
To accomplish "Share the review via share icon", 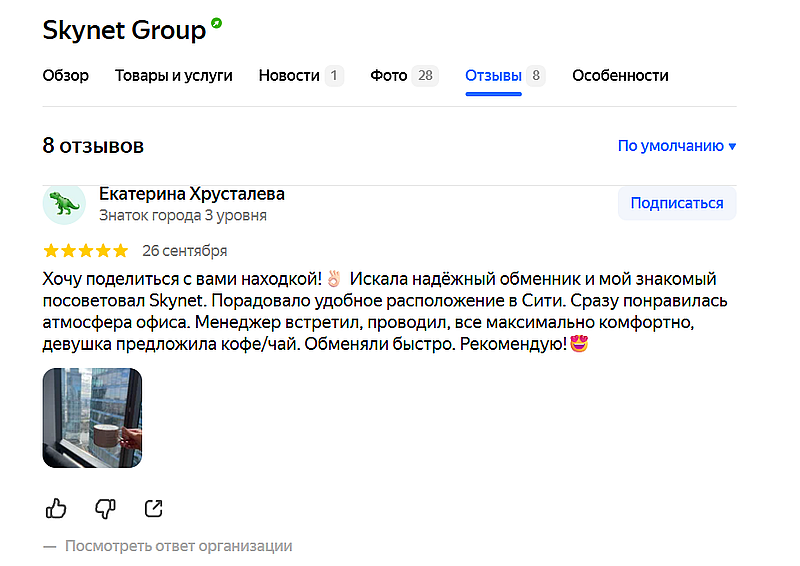I will tap(153, 509).
